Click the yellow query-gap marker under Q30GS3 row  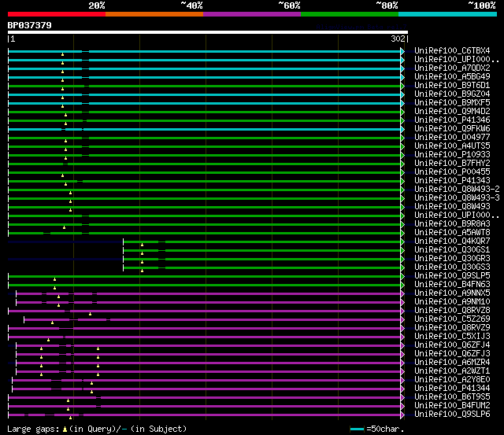coord(142,271)
